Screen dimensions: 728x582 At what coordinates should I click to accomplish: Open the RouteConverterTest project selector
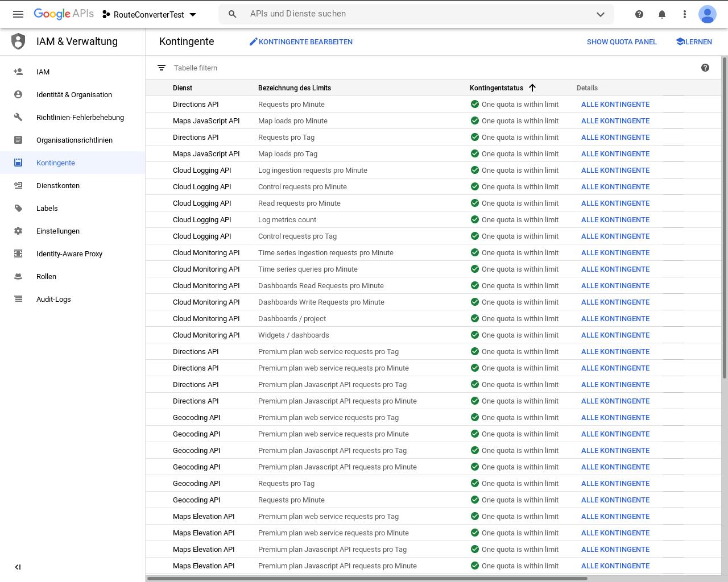[x=149, y=14]
